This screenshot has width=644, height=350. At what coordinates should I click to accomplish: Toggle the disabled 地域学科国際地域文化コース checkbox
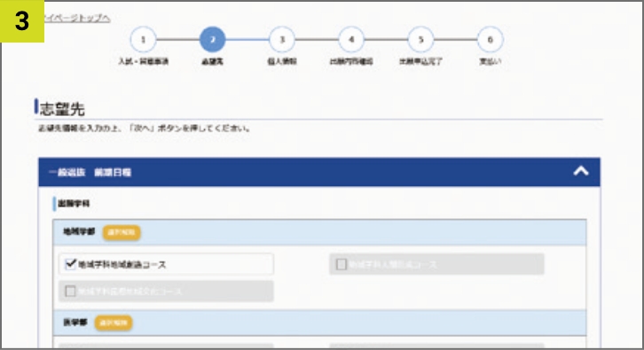point(71,292)
